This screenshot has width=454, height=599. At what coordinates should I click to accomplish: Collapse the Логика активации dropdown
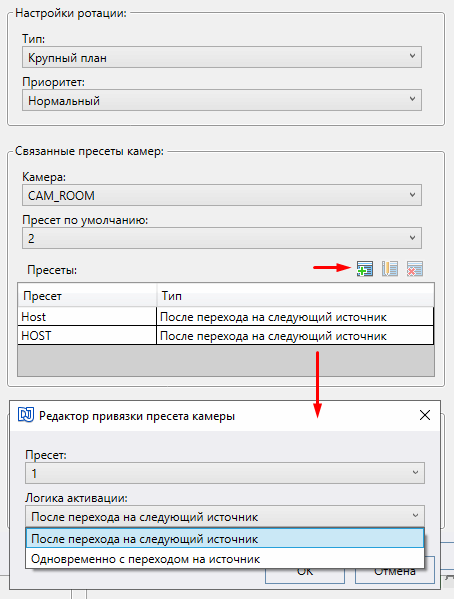225,516
